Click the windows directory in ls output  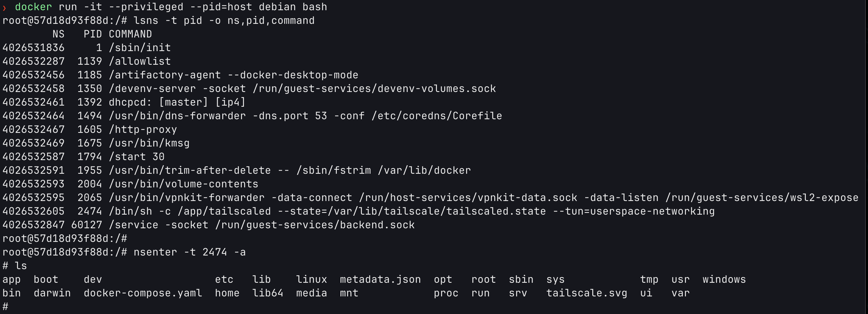[724, 279]
